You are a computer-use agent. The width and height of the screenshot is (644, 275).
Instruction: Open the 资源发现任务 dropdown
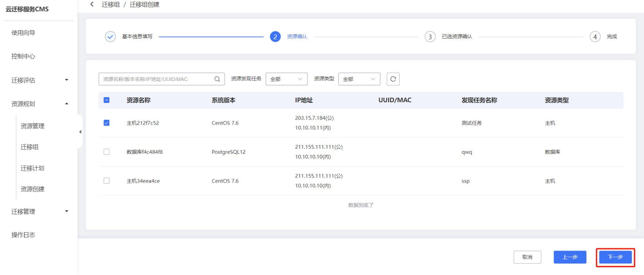[x=286, y=79]
